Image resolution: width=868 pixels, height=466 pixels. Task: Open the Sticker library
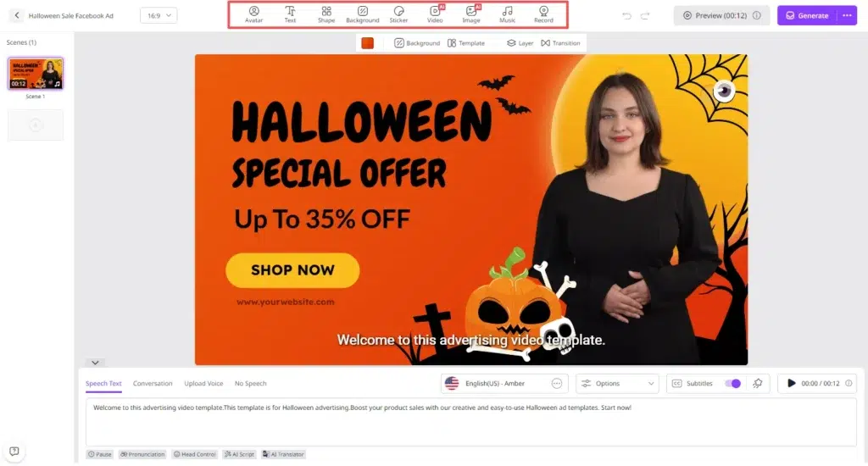(398, 14)
